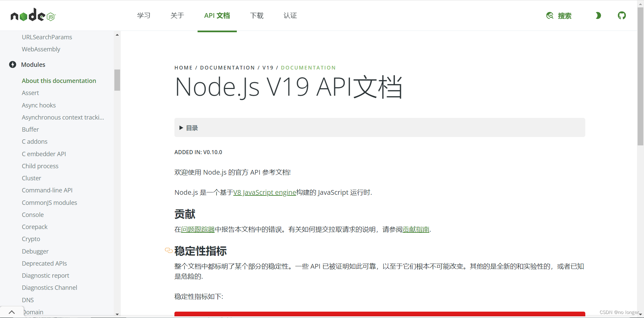The width and height of the screenshot is (644, 318).
Task: Click the sidebar scroll up arrow
Action: click(117, 35)
